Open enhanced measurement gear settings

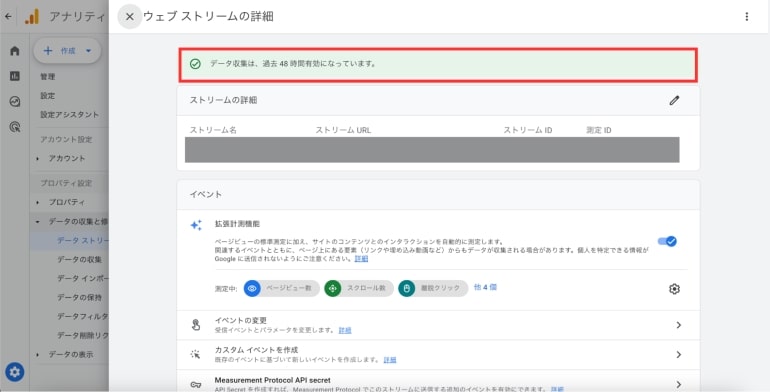674,289
